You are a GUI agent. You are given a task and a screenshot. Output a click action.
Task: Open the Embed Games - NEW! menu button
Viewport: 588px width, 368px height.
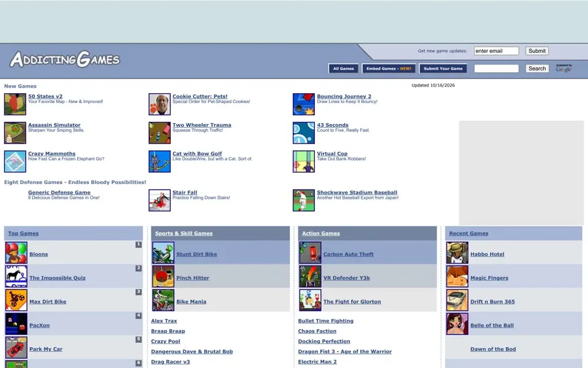[389, 69]
